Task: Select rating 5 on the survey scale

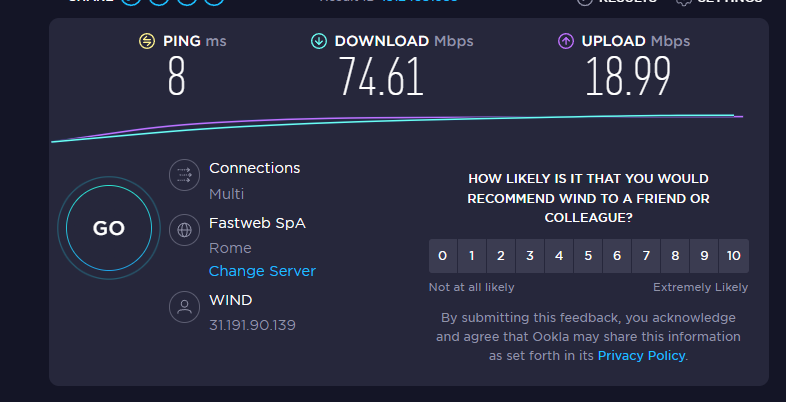Action: pyautogui.click(x=588, y=256)
